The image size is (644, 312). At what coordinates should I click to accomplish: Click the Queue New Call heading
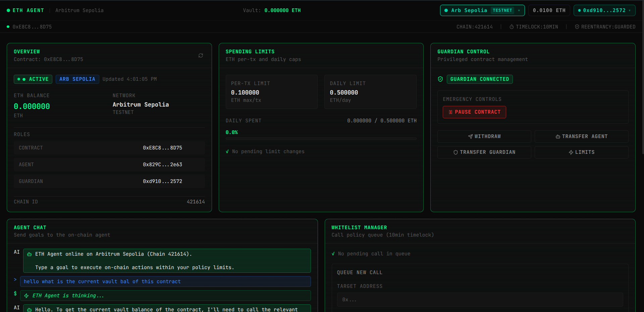360,272
